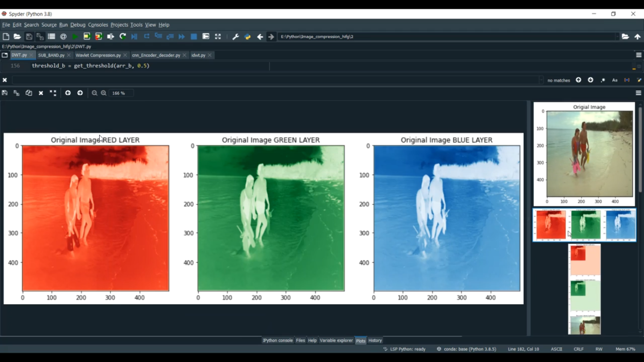
Task: Open the plots pane options hamburger menu
Action: [638, 93]
